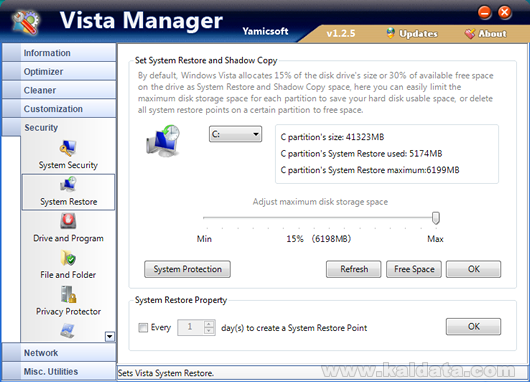Click the "15% (6198MB)" slider value
This screenshot has width=530, height=382.
(x=319, y=239)
